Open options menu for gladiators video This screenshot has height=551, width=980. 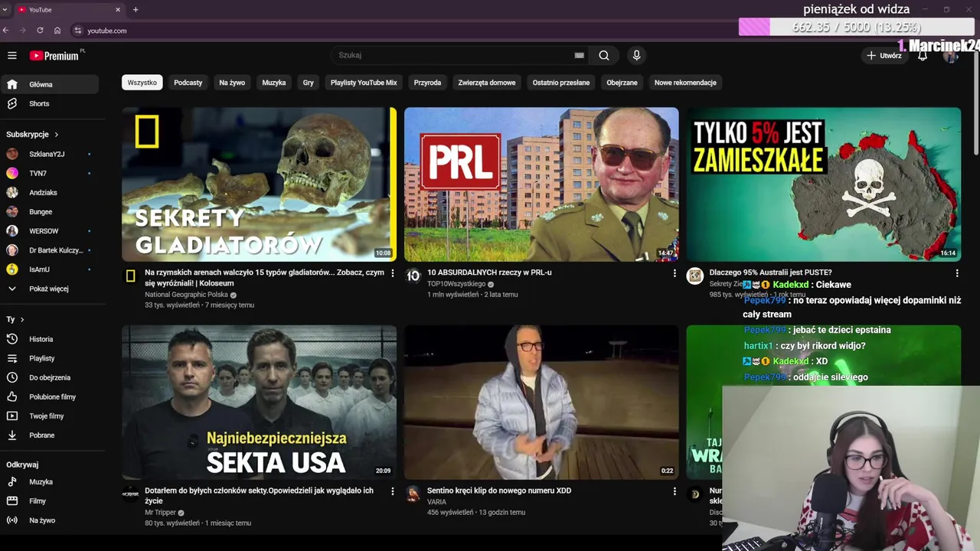click(393, 273)
